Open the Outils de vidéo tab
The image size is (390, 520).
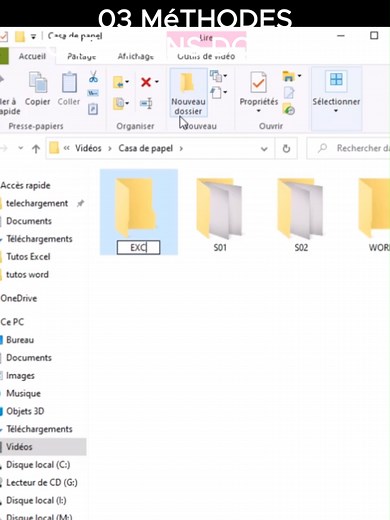pos(206,56)
